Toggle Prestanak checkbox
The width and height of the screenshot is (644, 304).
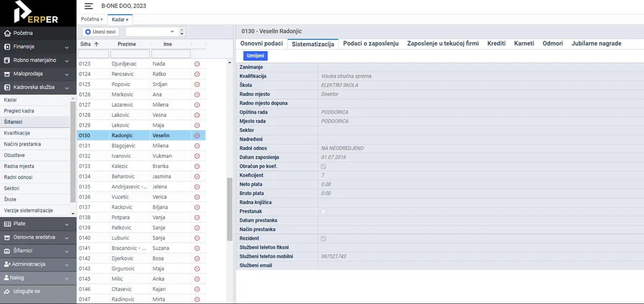(x=323, y=212)
